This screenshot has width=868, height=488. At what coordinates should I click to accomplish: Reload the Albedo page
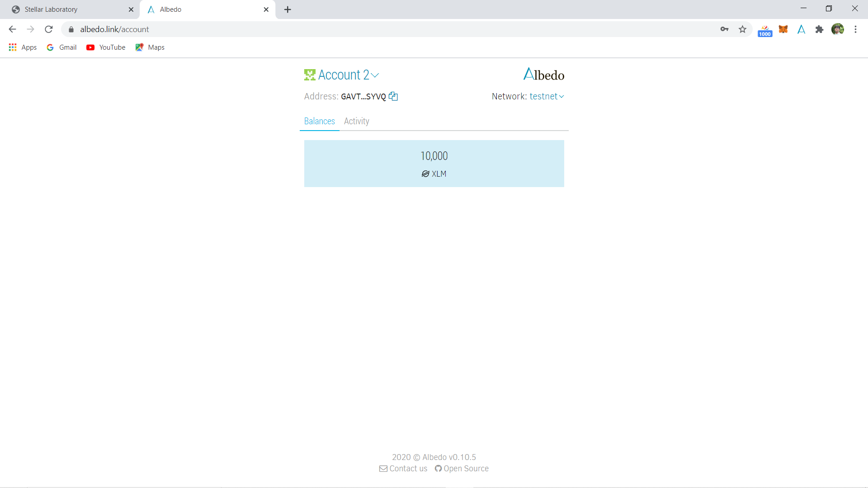[49, 29]
